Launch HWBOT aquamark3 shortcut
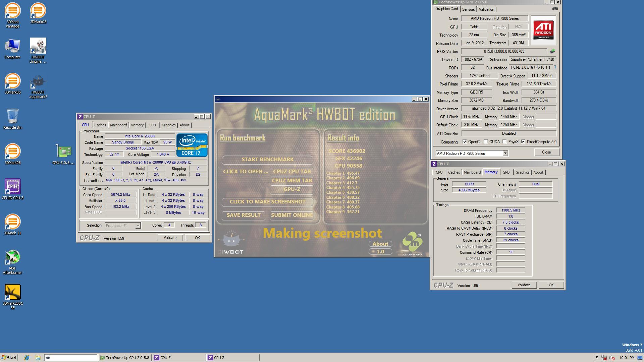The height and width of the screenshot is (362, 644). click(x=38, y=86)
